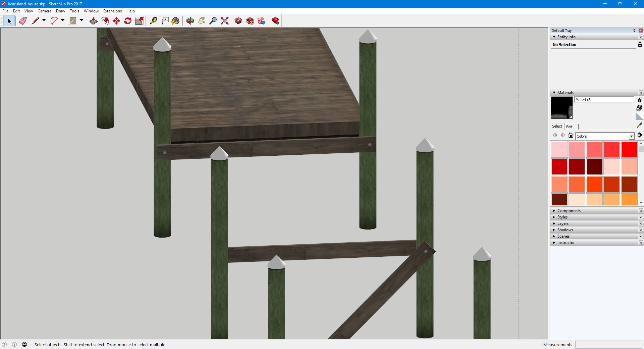Pick the Rotate tool
644x349 pixels.
(x=128, y=21)
